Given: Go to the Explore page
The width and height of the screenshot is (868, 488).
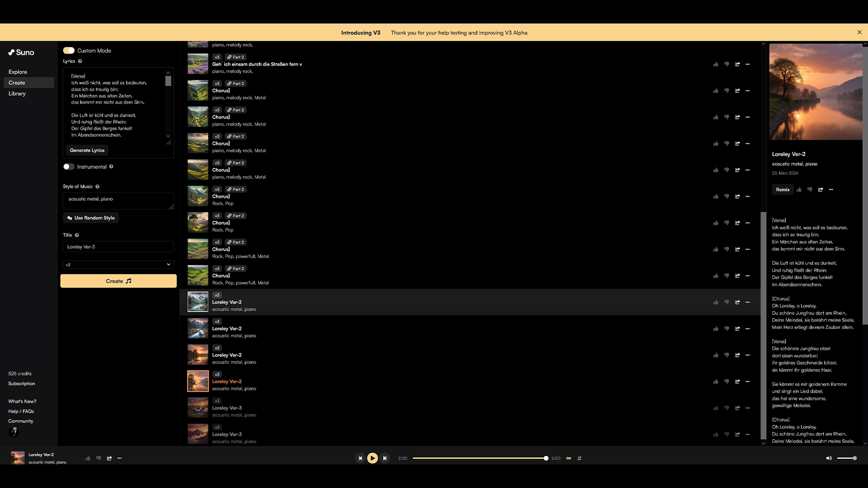Looking at the screenshot, I should click(18, 72).
